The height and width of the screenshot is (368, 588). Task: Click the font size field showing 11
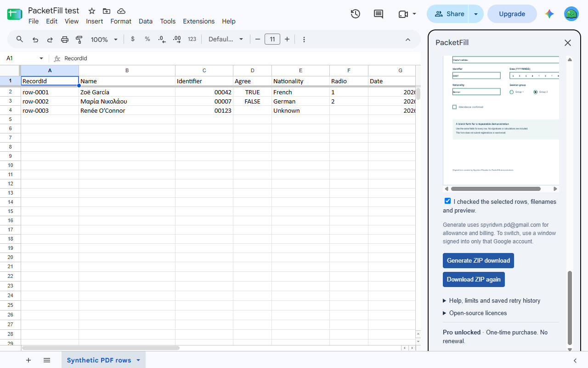pos(272,40)
